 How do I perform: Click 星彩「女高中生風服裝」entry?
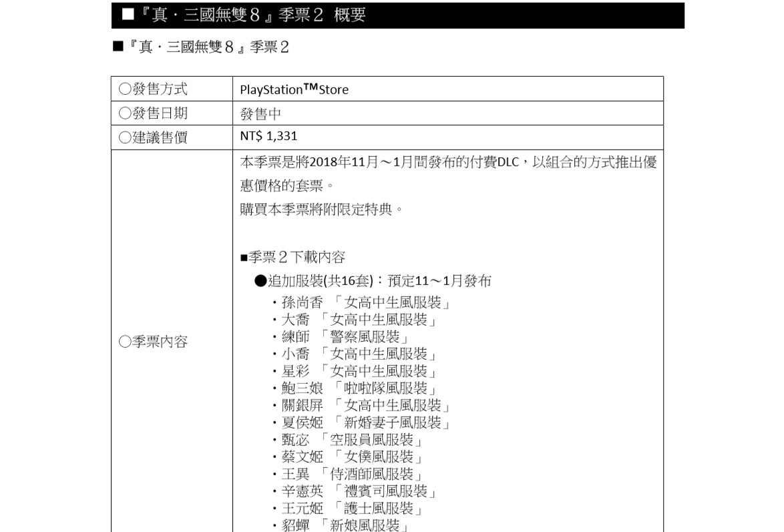[x=355, y=371]
